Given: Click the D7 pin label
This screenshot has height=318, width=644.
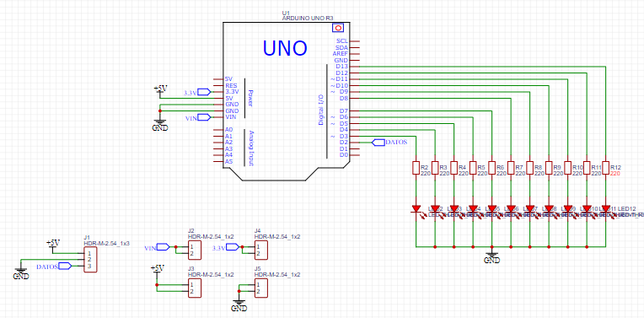Looking at the screenshot, I should tap(344, 111).
